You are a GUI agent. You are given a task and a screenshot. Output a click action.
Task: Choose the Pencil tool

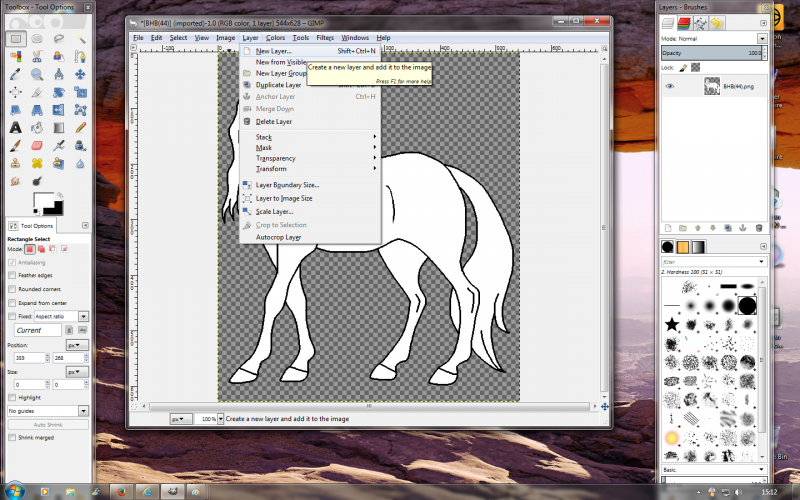pos(80,128)
